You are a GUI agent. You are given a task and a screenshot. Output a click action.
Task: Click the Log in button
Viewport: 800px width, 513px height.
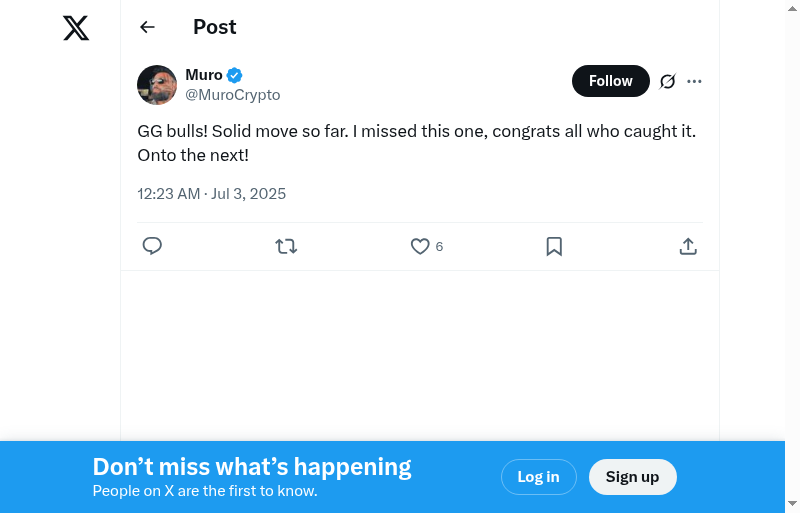[x=538, y=477]
